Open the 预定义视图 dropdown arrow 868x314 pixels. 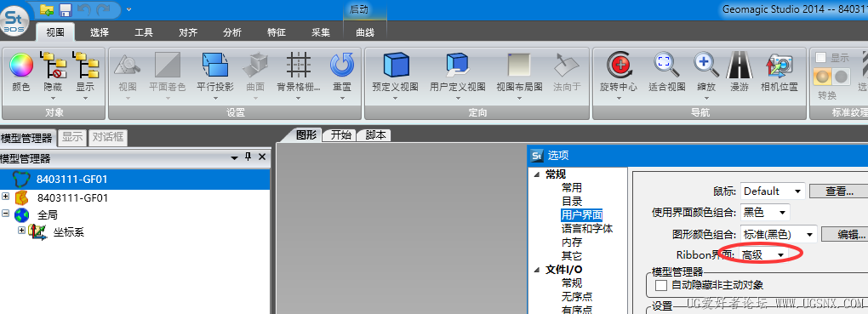pyautogui.click(x=395, y=98)
